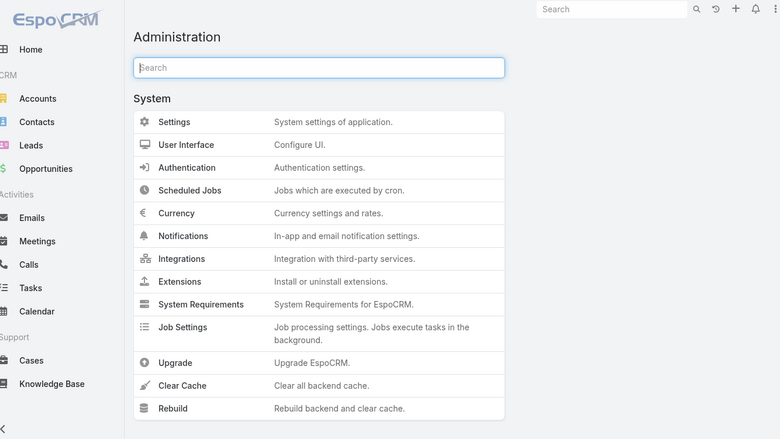
Task: Click the Rebuild database icon
Action: pos(144,408)
